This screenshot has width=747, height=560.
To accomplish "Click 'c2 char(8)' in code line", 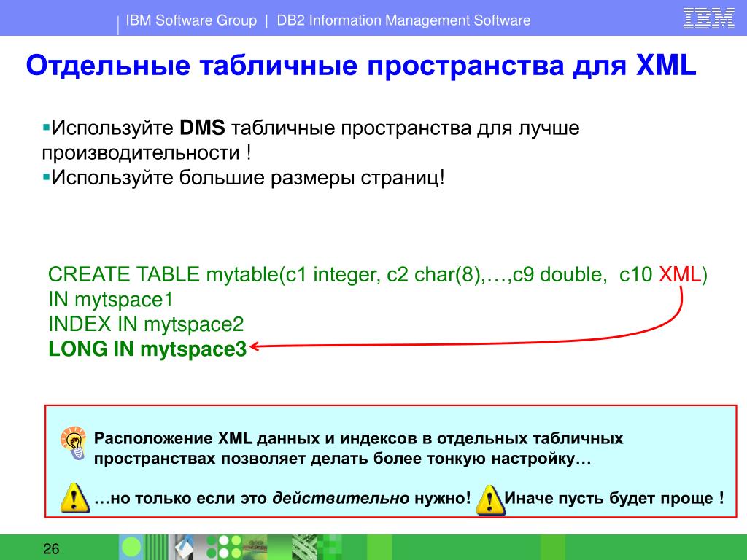I will 433,275.
